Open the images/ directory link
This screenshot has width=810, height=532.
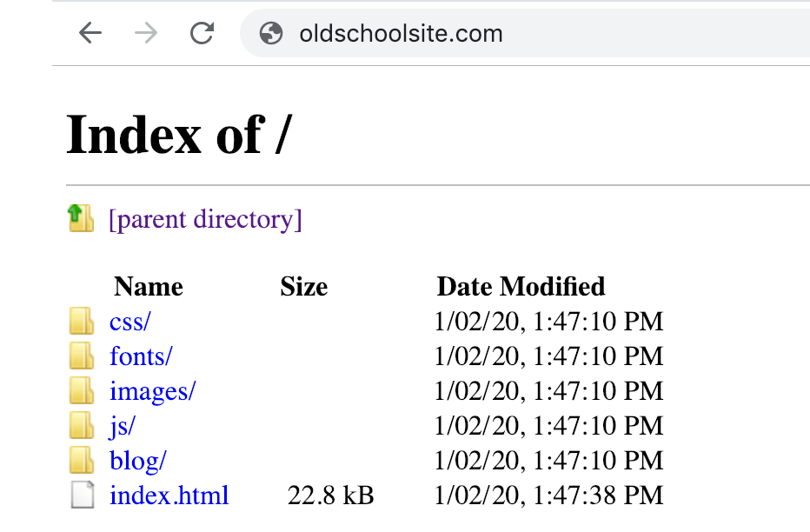pos(152,391)
